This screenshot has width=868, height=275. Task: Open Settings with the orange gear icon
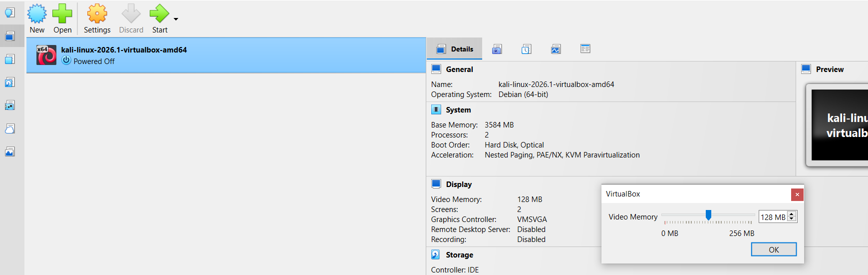[97, 13]
